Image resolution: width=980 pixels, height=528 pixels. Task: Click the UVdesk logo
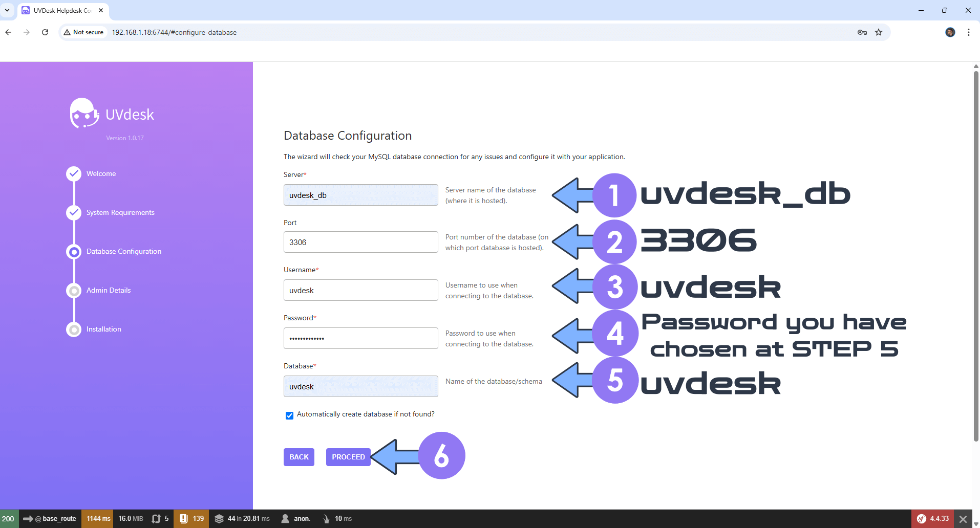112,114
